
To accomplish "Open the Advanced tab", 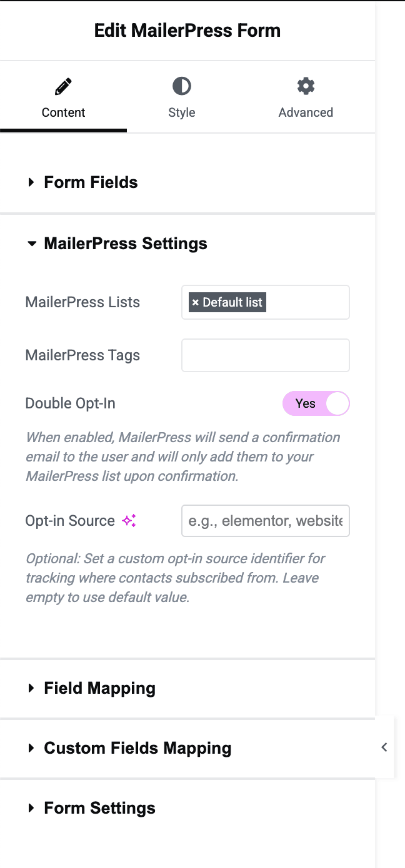I will click(306, 97).
